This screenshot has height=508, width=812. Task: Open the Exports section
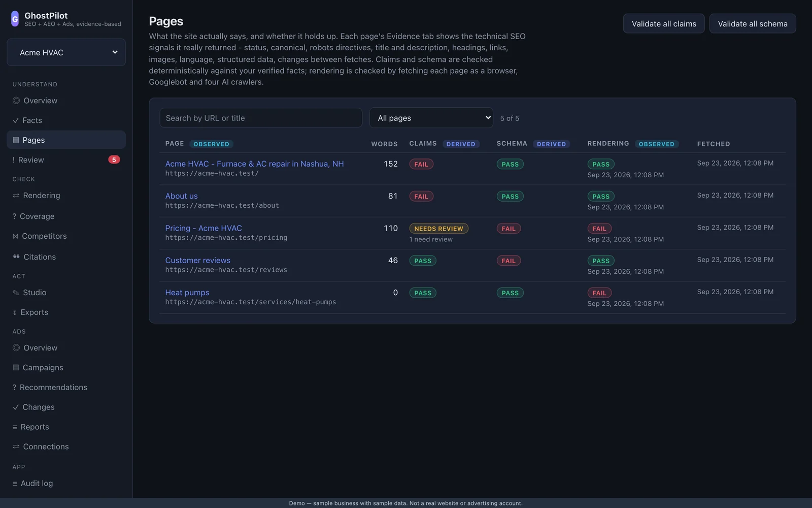coord(66,312)
